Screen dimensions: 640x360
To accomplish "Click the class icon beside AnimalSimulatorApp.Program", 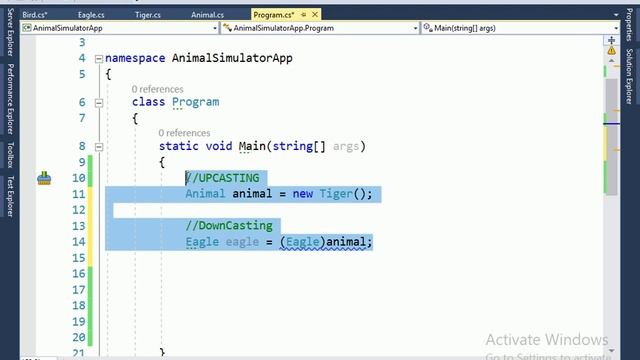I will 227,28.
